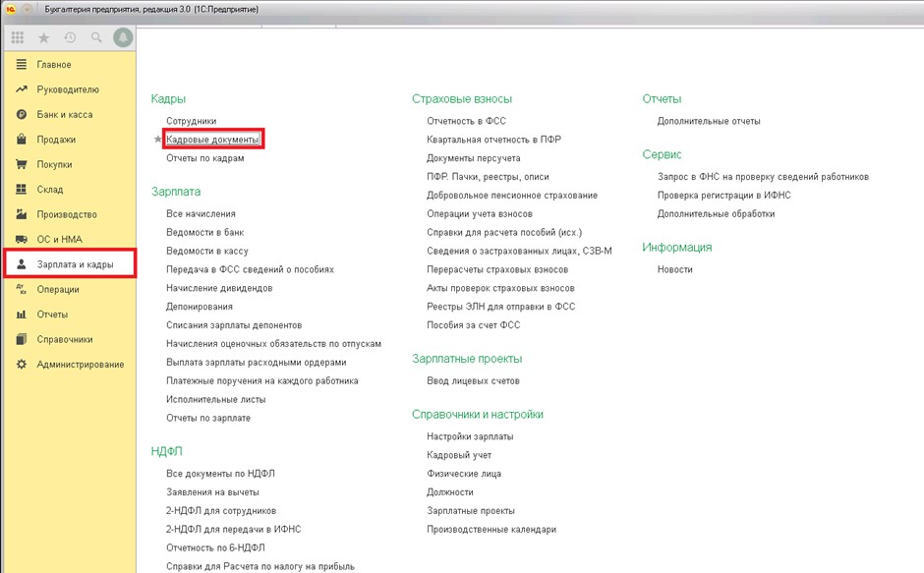Open Все начисления under Зарплата

point(201,213)
